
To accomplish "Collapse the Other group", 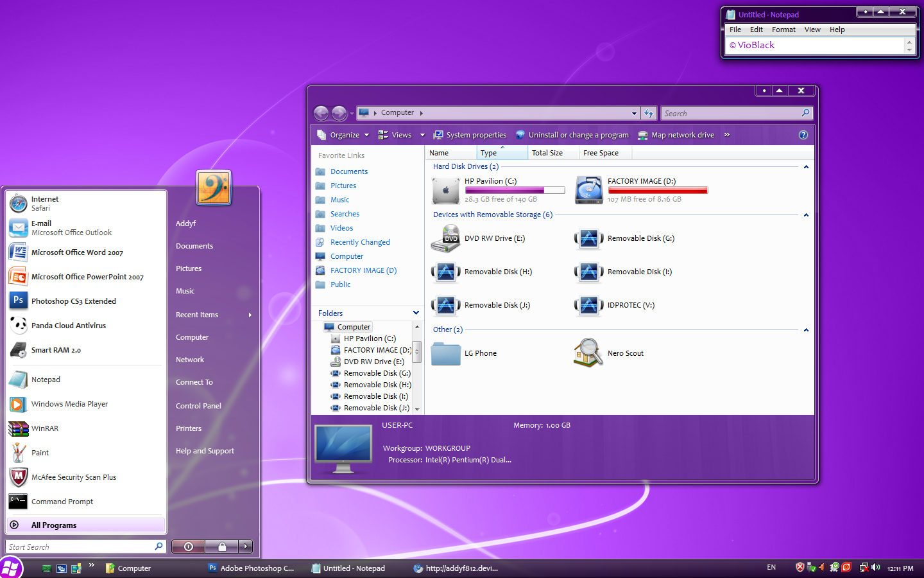I will pyautogui.click(x=806, y=330).
